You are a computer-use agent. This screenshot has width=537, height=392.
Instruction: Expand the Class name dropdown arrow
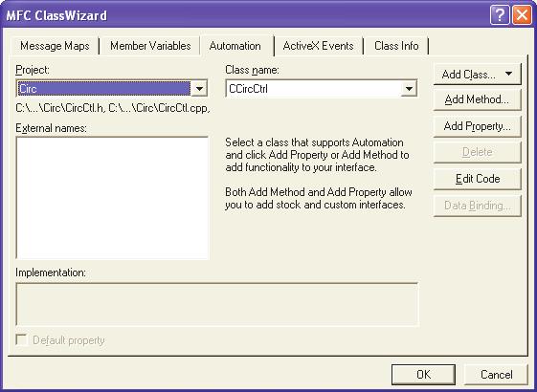409,89
